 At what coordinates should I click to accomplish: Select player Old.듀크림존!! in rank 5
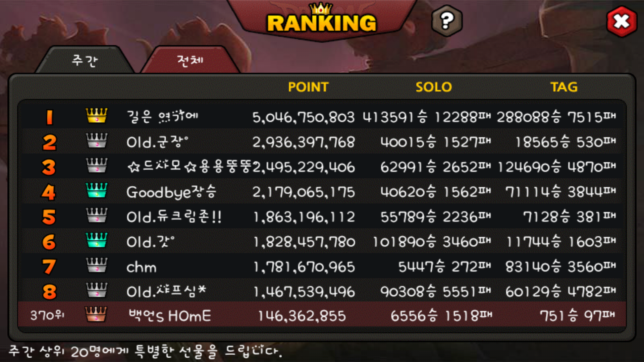174,217
